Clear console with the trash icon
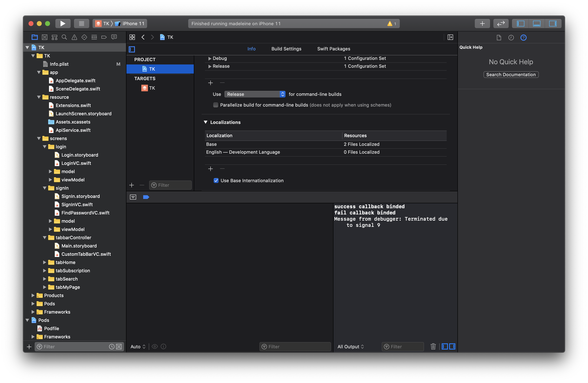 433,346
